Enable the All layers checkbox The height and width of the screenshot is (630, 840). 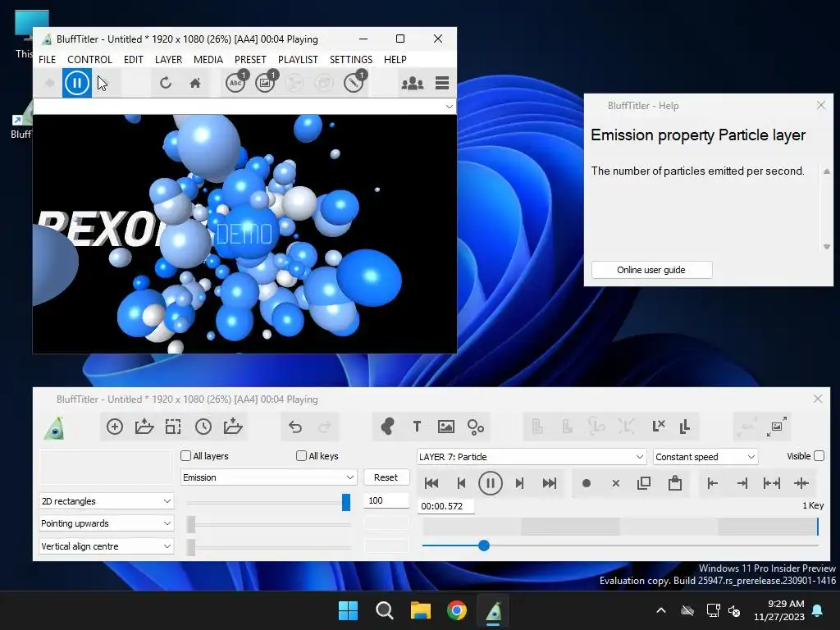[186, 456]
